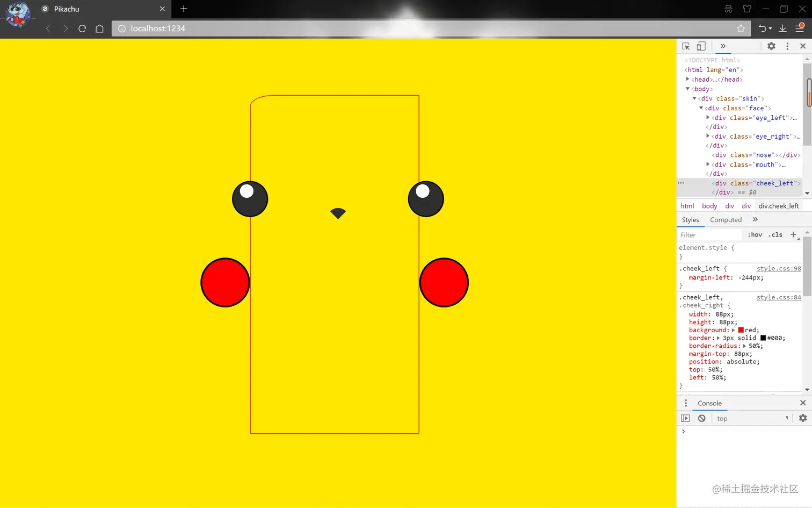Switch to the Computed tab
This screenshot has width=812, height=508.
pos(726,219)
